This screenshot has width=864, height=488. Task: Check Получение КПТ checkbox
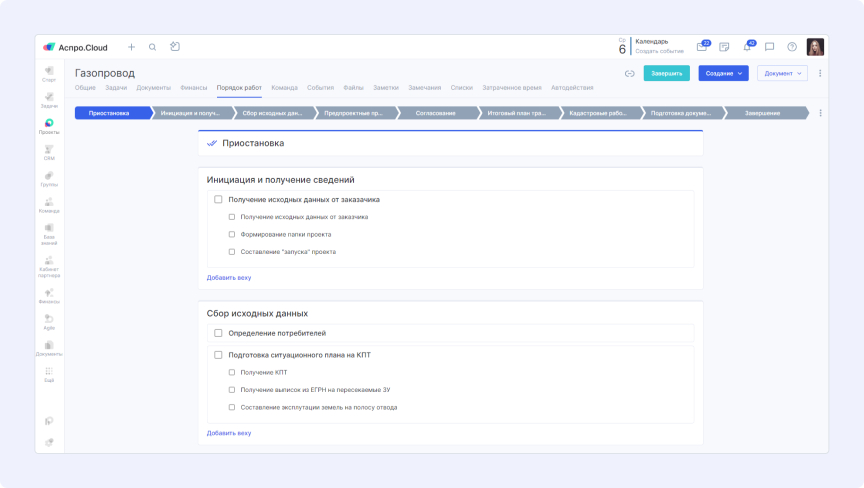(x=232, y=372)
